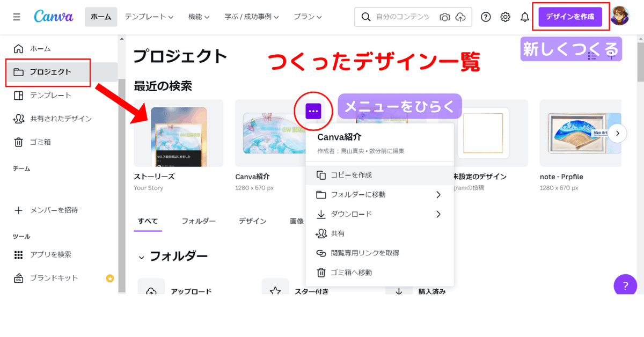Open the note - Prpfile design thumbnail
The image size is (644, 337).
[581, 133]
